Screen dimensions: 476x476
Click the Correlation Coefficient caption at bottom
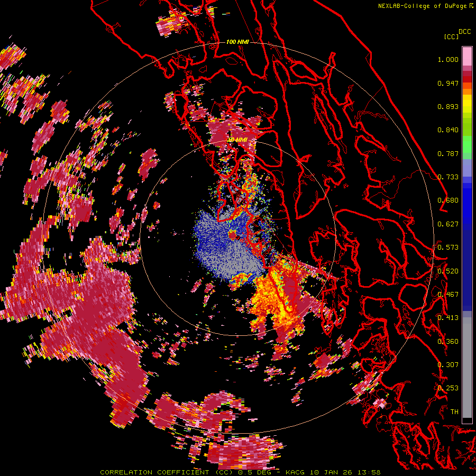[x=240, y=472]
